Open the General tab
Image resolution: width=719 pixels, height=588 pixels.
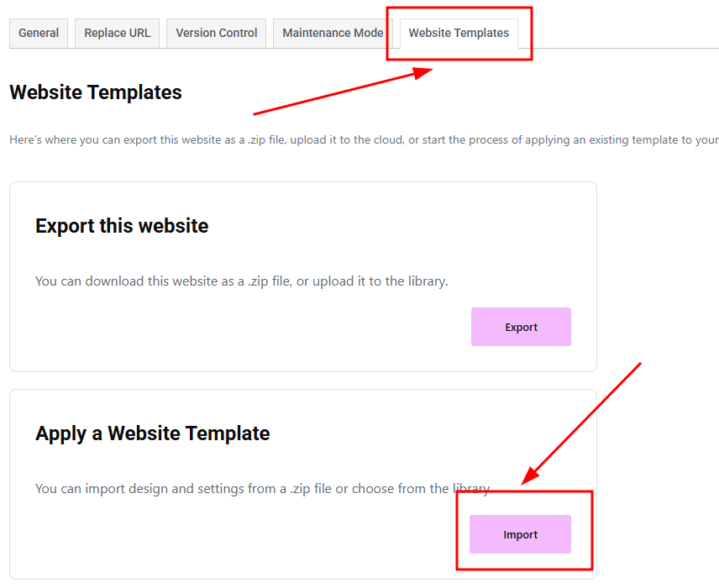pyautogui.click(x=39, y=33)
